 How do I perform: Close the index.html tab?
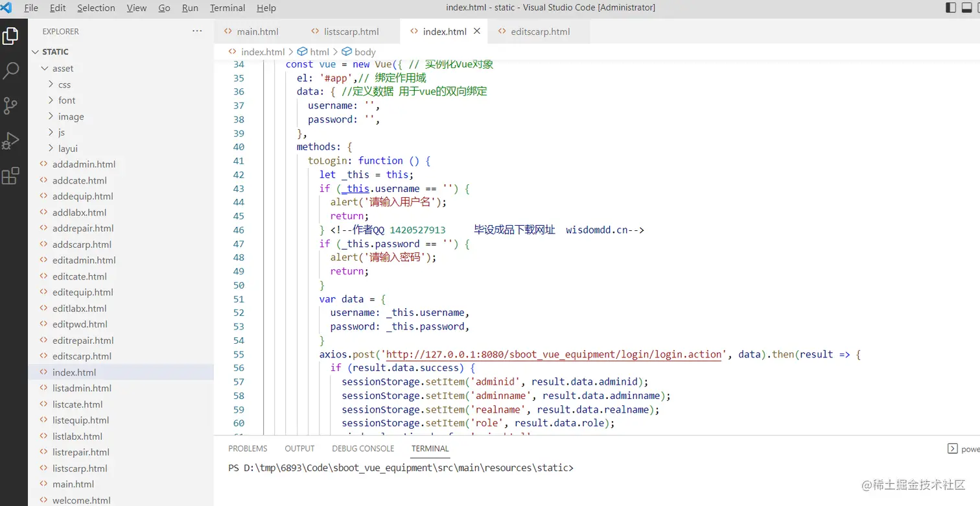click(476, 30)
